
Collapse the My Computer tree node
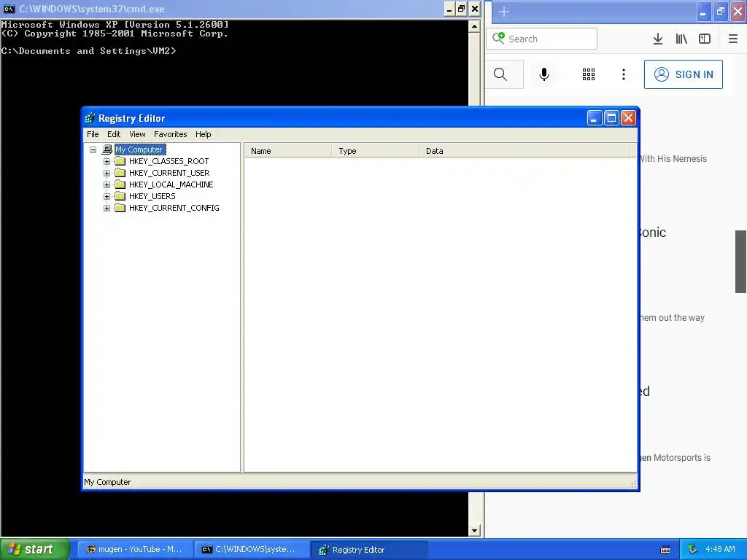(93, 149)
